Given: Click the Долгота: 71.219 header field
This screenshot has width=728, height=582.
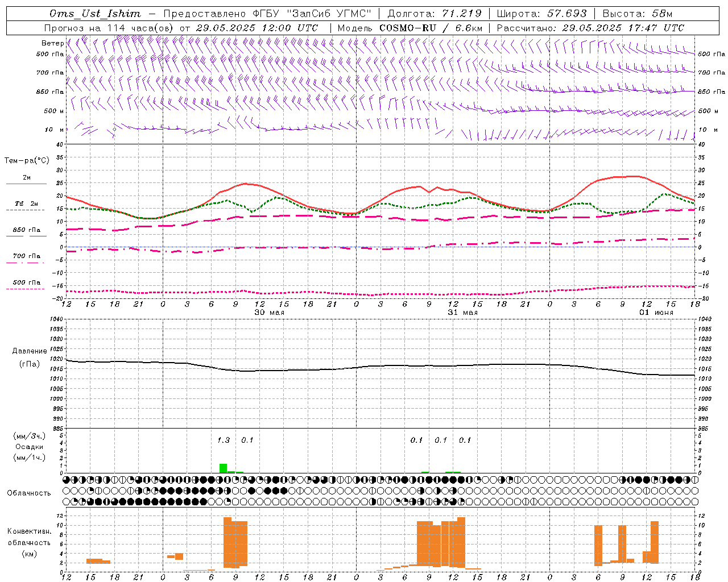Looking at the screenshot, I should pyautogui.click(x=435, y=14).
